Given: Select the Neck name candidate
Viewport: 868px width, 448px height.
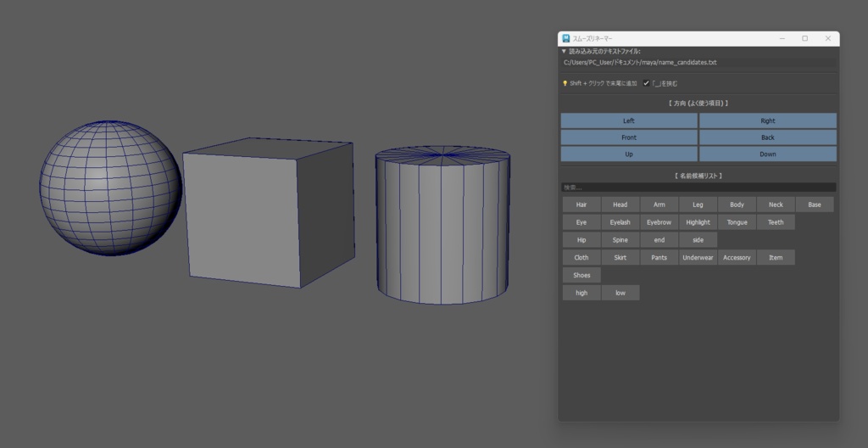Looking at the screenshot, I should 776,204.
